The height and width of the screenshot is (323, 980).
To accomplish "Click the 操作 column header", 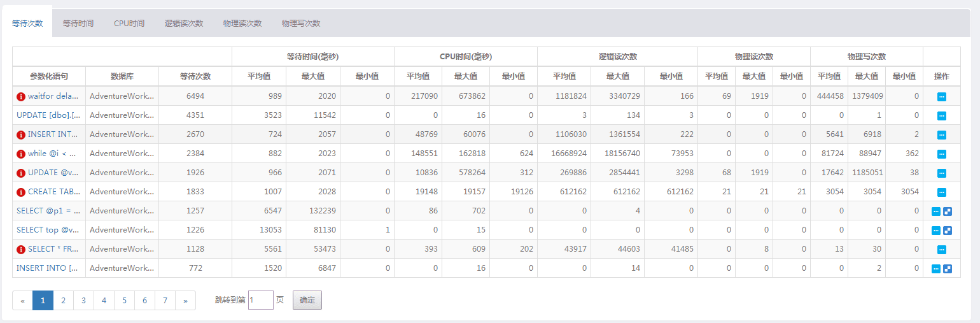I will click(942, 76).
